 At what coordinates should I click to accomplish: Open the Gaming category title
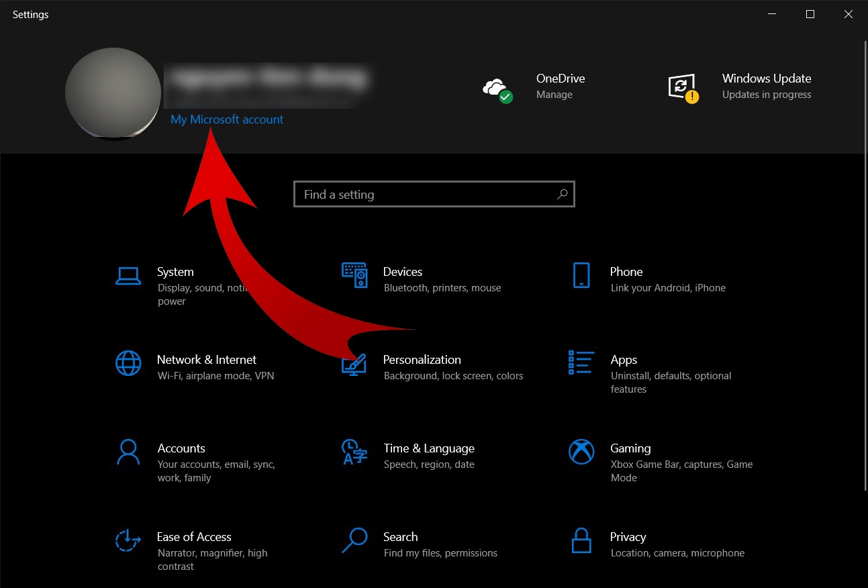[x=630, y=448]
